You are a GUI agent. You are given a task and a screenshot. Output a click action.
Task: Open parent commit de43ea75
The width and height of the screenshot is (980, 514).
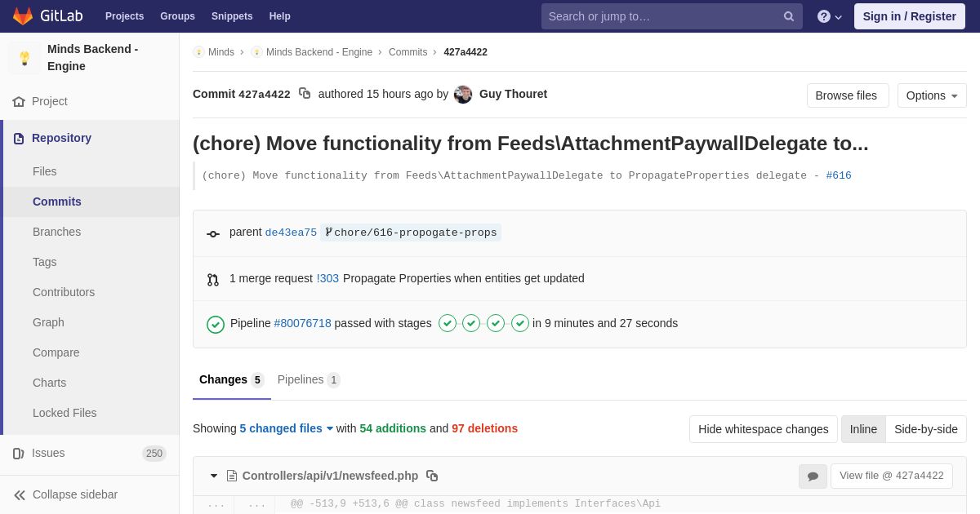(x=291, y=233)
